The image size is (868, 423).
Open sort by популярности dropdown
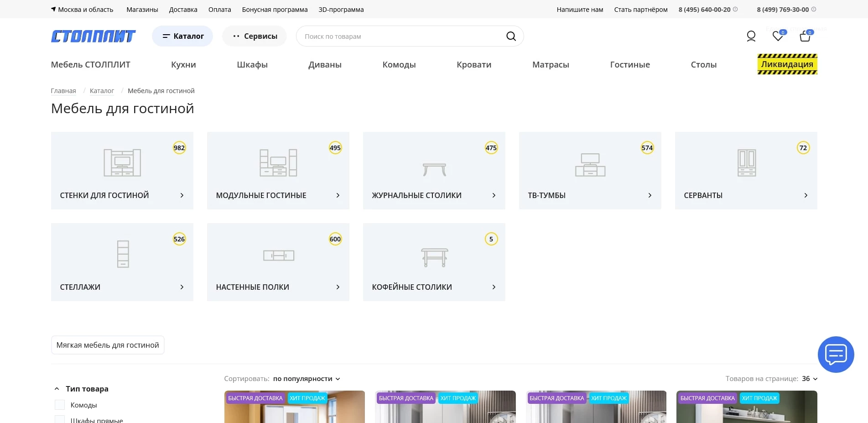click(x=306, y=379)
